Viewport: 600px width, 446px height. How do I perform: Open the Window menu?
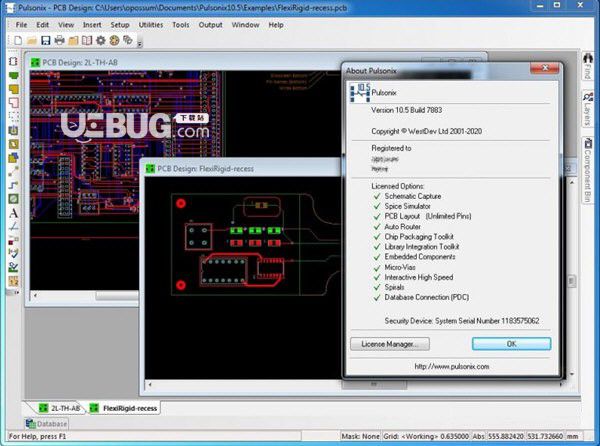pyautogui.click(x=245, y=25)
